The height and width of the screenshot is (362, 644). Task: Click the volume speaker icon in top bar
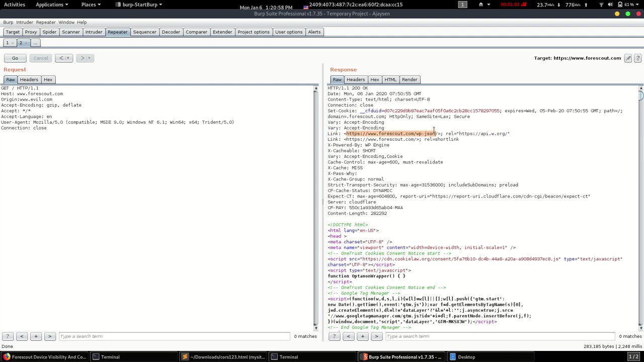610,5
